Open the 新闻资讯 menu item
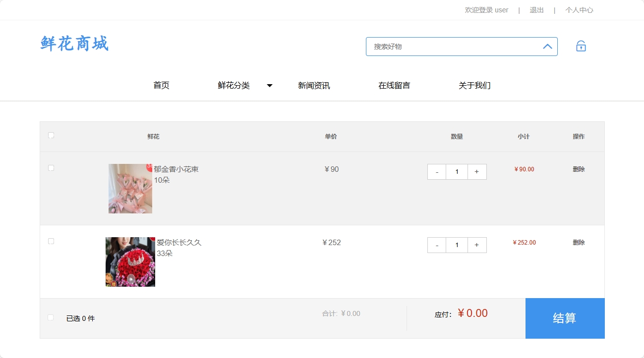The image size is (644, 358). (x=313, y=85)
